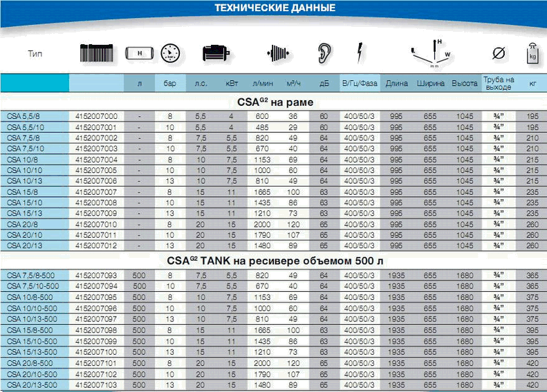The image size is (547, 392).
Task: Click the 'м³/ч' column header
Action: pyautogui.click(x=293, y=84)
